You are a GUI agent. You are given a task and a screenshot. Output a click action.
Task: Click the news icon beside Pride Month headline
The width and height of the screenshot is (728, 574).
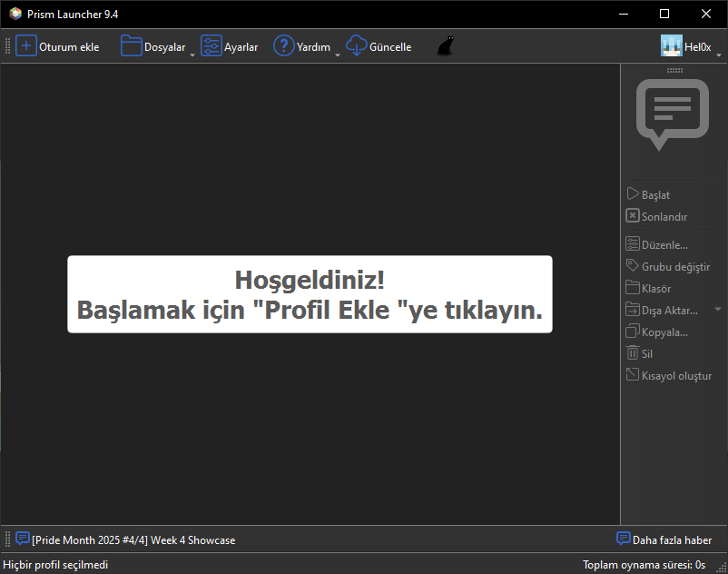(23, 539)
